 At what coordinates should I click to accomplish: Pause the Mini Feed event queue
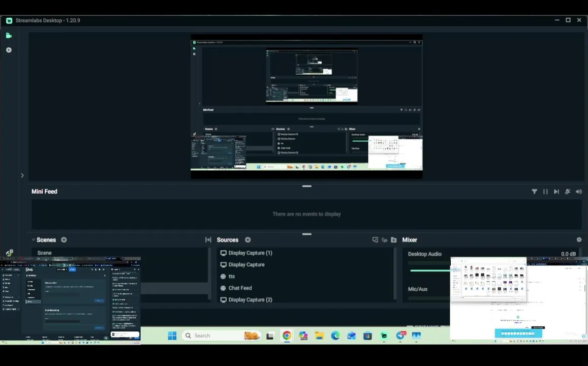click(545, 192)
